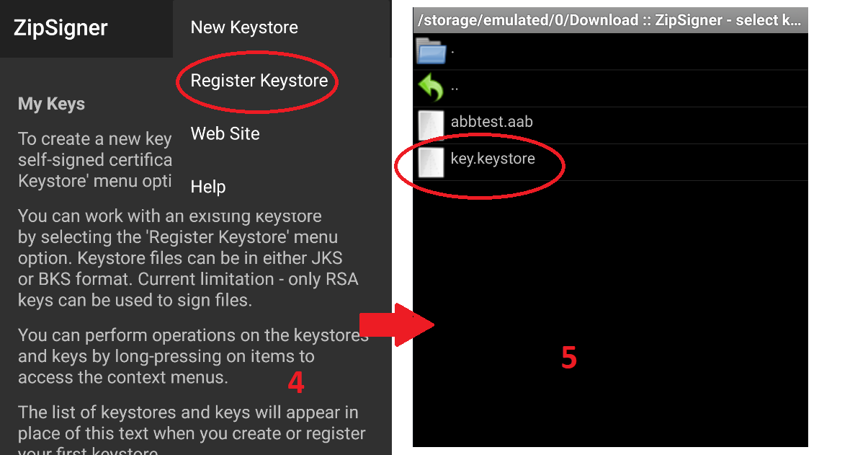
Task: Click the key.keystore file icon
Action: (x=431, y=162)
